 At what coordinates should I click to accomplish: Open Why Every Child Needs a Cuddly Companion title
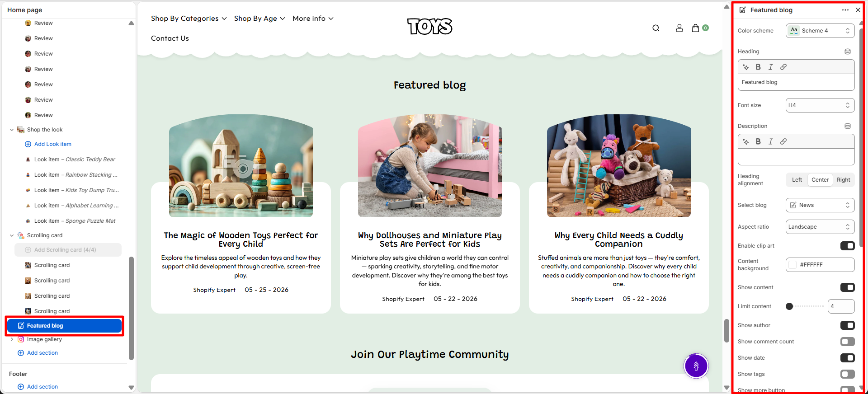coord(619,239)
